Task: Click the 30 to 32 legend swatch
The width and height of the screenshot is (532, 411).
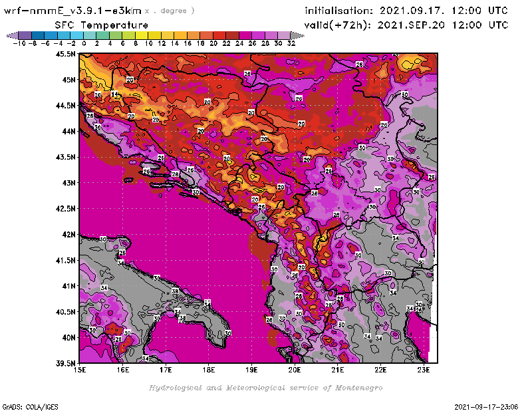Action: pos(284,36)
